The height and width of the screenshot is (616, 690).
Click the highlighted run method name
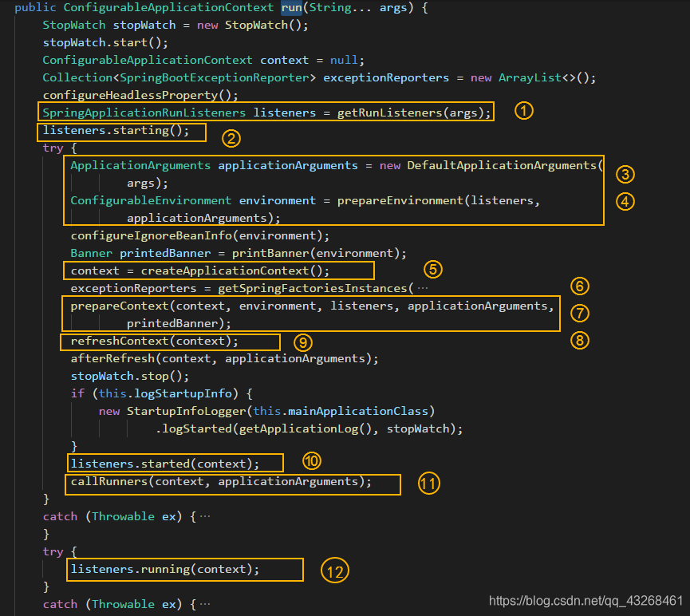(x=291, y=7)
